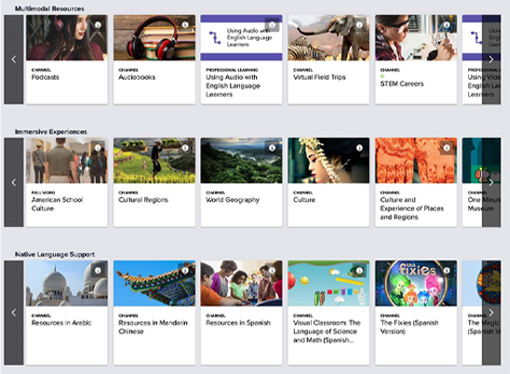
Task: Open info icon on Resources in Arabic card
Action: (98, 271)
